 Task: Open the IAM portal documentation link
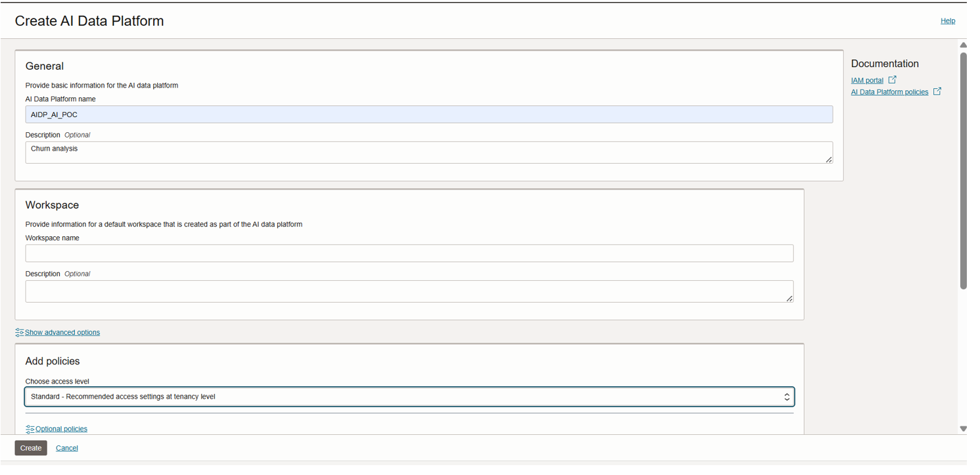coord(867,80)
